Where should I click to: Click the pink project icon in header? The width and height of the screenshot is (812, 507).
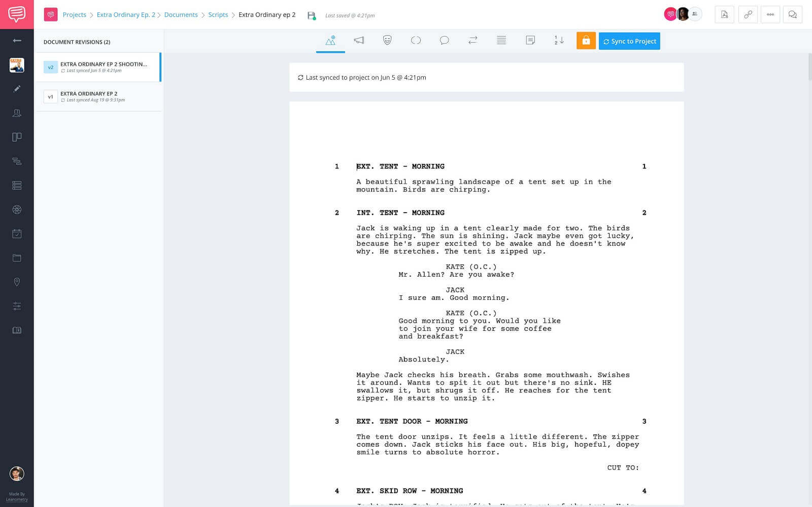point(51,15)
